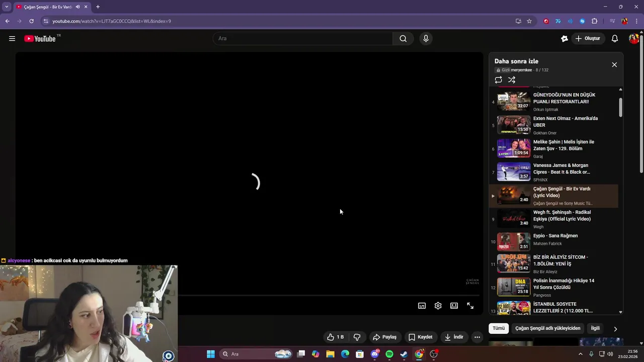Open YouTube account avatar menu
The height and width of the screenshot is (362, 644).
[x=633, y=39]
